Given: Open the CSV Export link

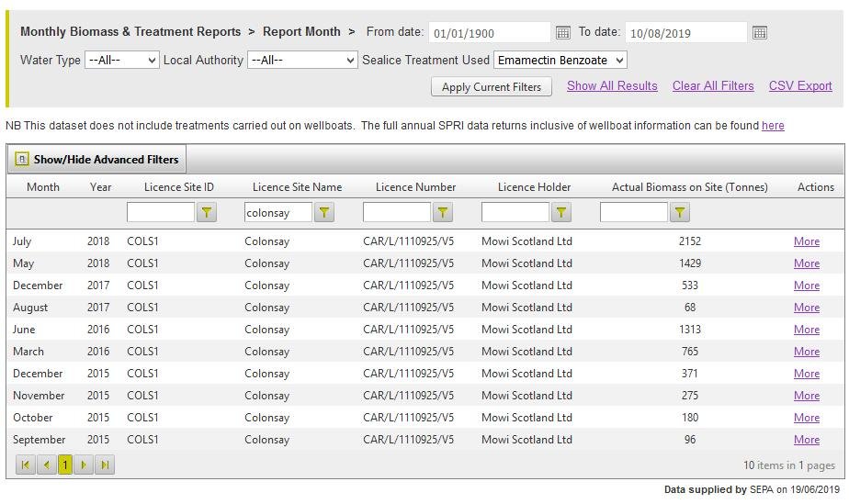Looking at the screenshot, I should 800,86.
